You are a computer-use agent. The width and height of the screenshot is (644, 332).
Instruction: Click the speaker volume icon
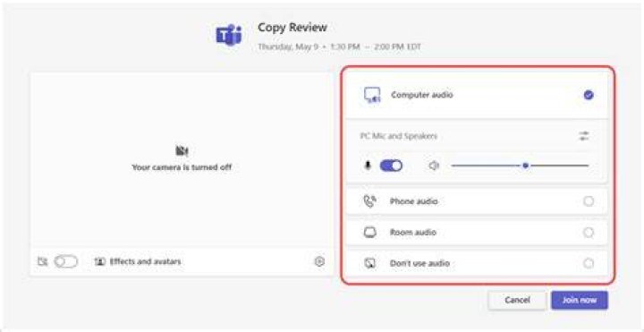pyautogui.click(x=434, y=166)
